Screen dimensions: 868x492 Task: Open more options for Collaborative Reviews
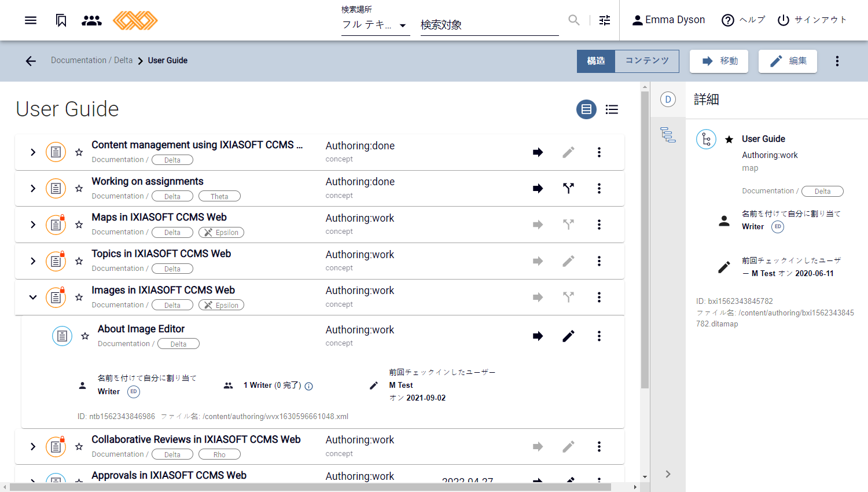[599, 446]
